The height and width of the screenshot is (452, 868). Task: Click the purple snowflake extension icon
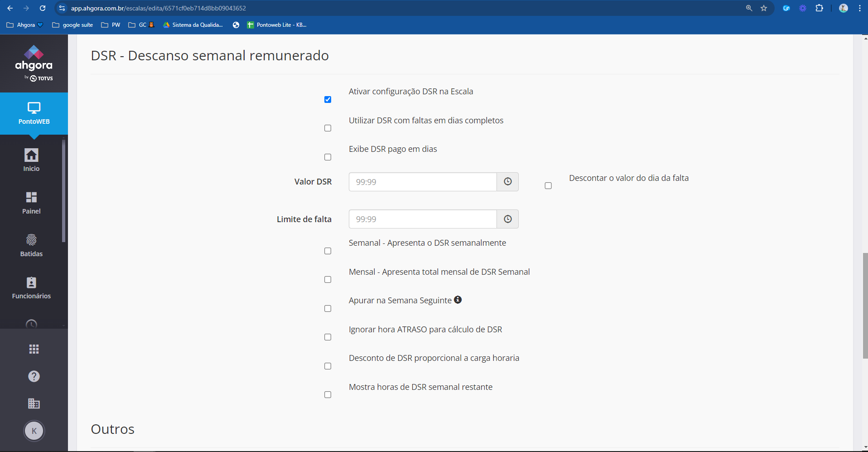[803, 8]
